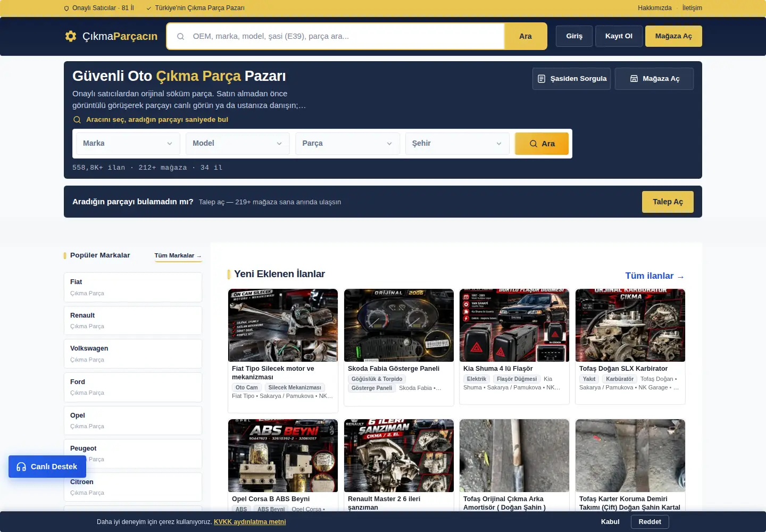Reject cookies with the Reddet button
Image resolution: width=766 pixels, height=532 pixels.
click(650, 522)
